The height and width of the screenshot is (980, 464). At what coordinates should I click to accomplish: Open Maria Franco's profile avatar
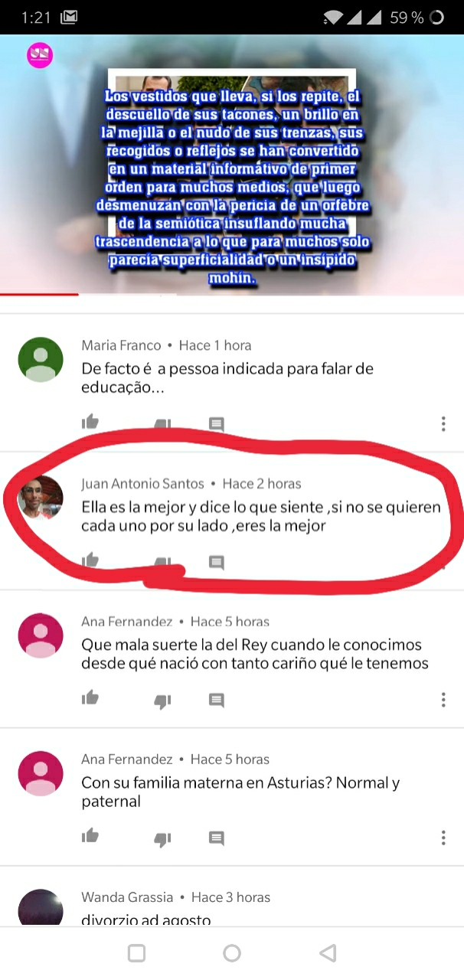coord(41,360)
